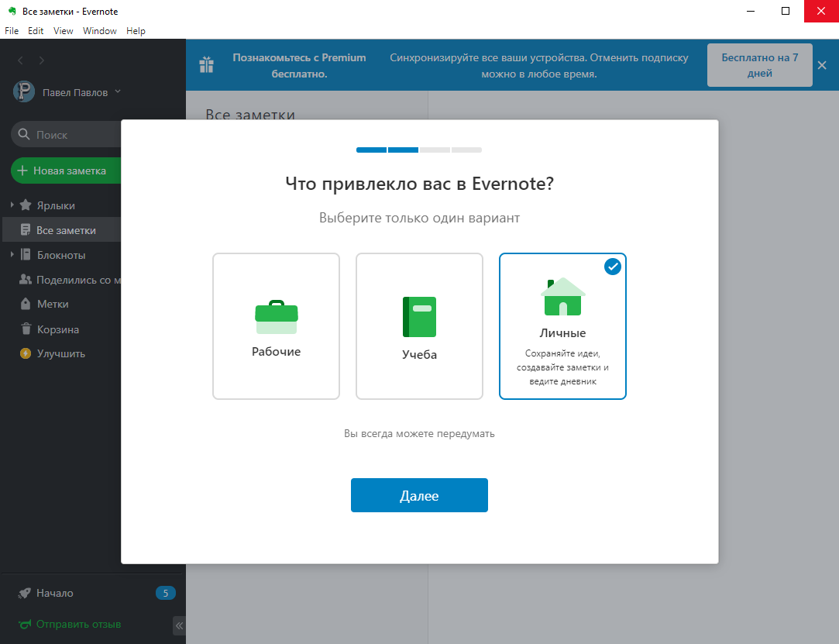The width and height of the screenshot is (839, 644).
Task: Collapse the sidebar with double chevron
Action: (179, 625)
